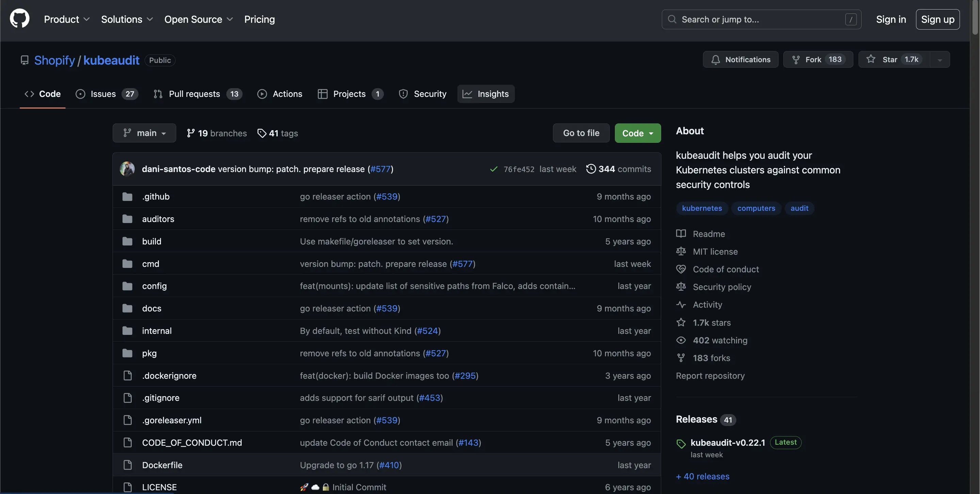Click the auditors folder icon
The height and width of the screenshot is (494, 980).
pos(128,219)
